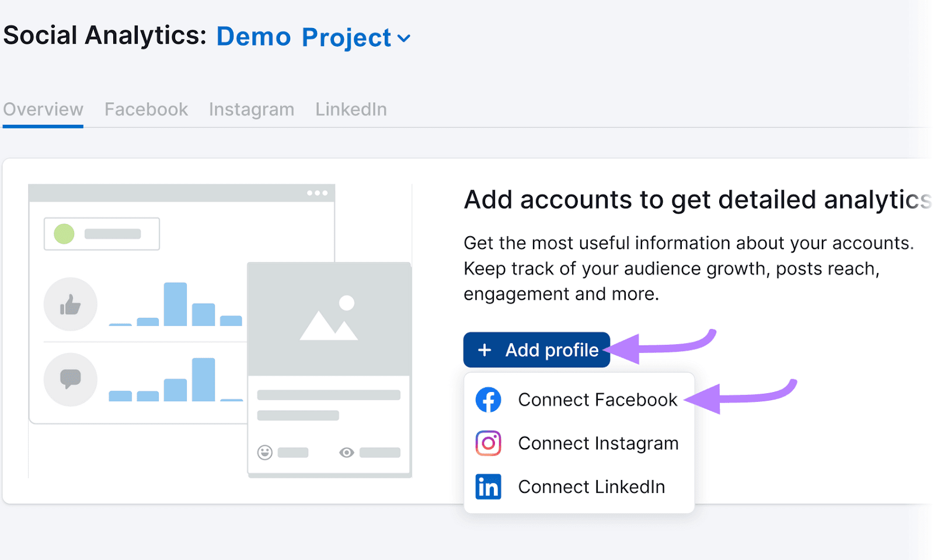Click the thumbs-up icon in the illustration
Viewport: 934px width, 560px height.
(x=70, y=303)
